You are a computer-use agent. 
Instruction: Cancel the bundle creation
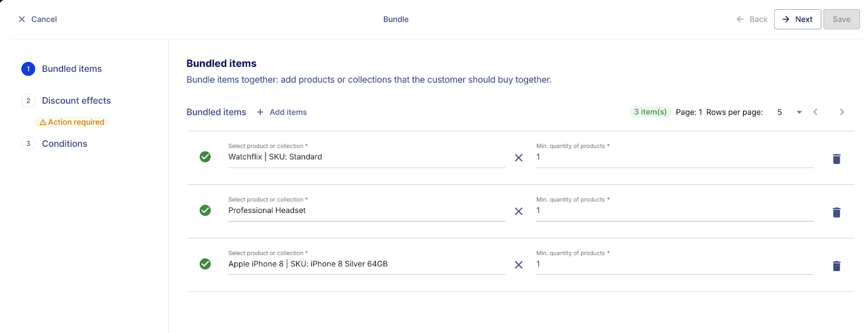tap(37, 19)
